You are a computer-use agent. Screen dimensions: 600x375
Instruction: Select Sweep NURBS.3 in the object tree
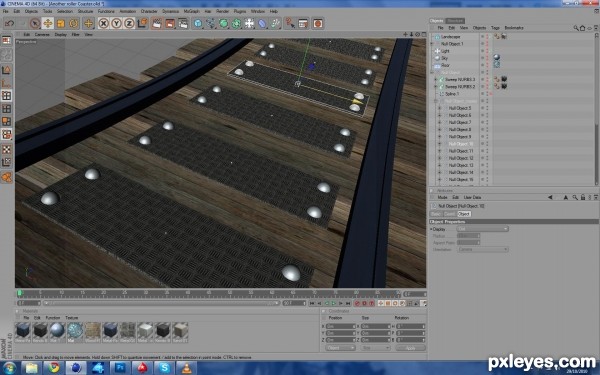460,80
